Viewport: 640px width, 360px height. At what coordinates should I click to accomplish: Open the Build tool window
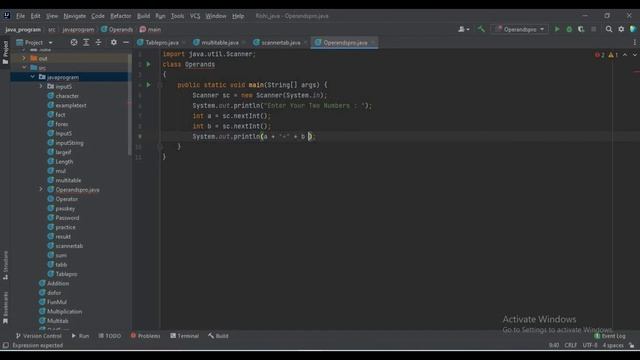218,336
